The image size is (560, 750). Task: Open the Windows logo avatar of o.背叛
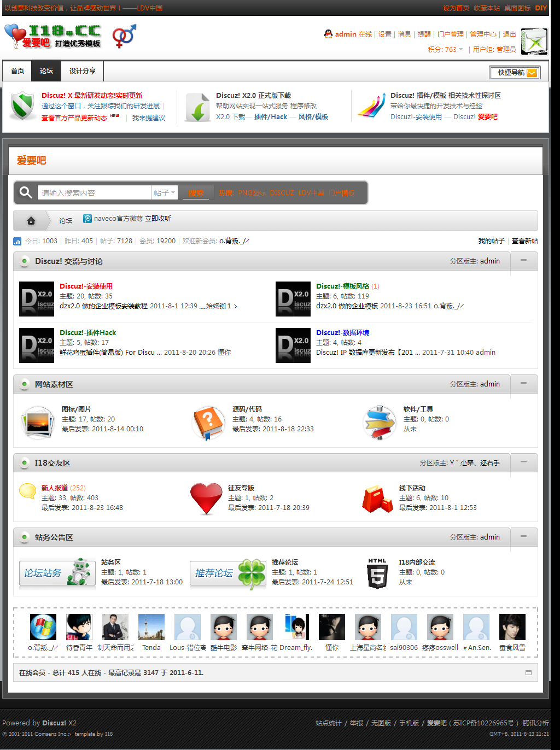click(x=43, y=626)
